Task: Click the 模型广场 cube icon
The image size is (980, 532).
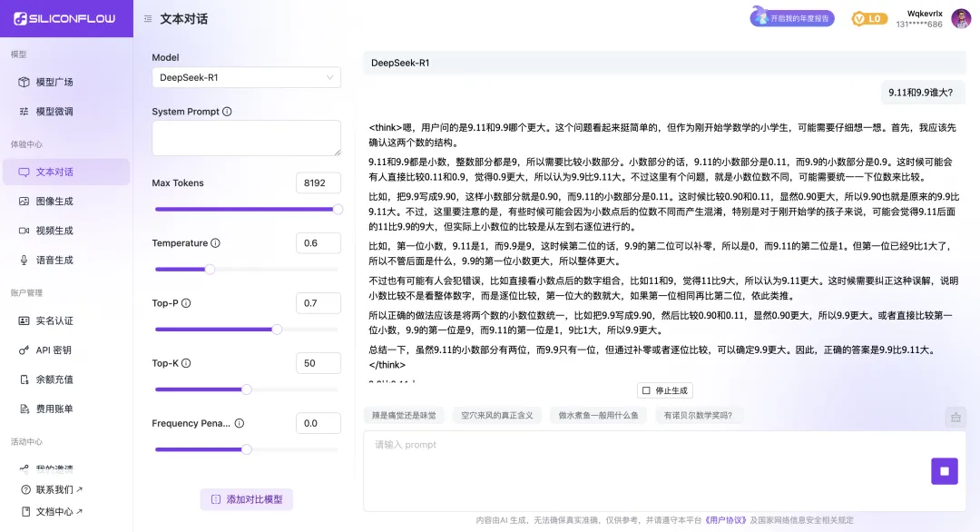Action: pos(24,82)
